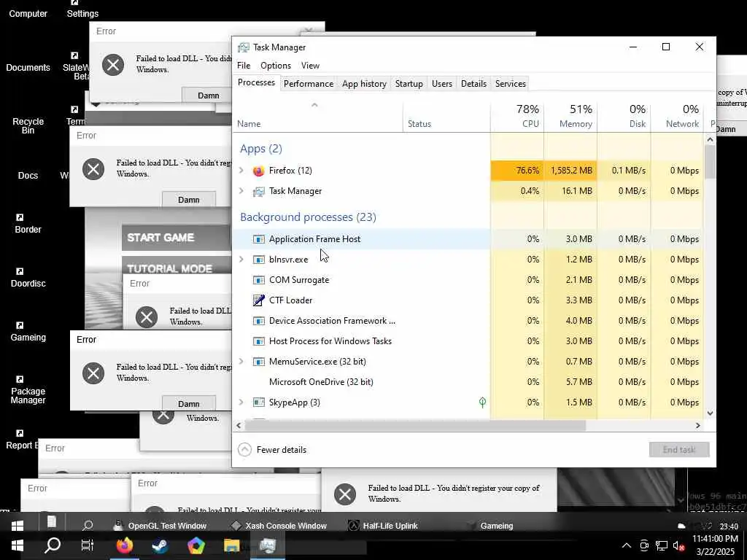The width and height of the screenshot is (747, 560).
Task: Expand the blnsvr.exe process
Action: (241, 260)
